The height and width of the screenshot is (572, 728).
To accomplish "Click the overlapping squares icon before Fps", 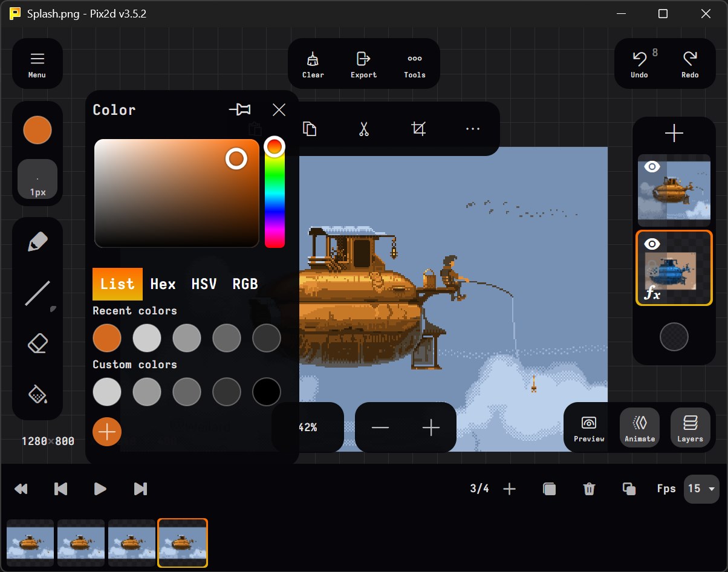I will (629, 489).
